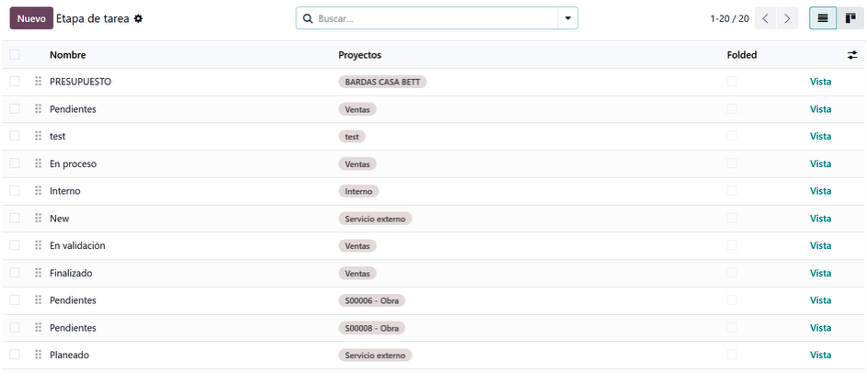Toggle Folded checkbox for Interno row
867x379 pixels.
[x=732, y=190]
